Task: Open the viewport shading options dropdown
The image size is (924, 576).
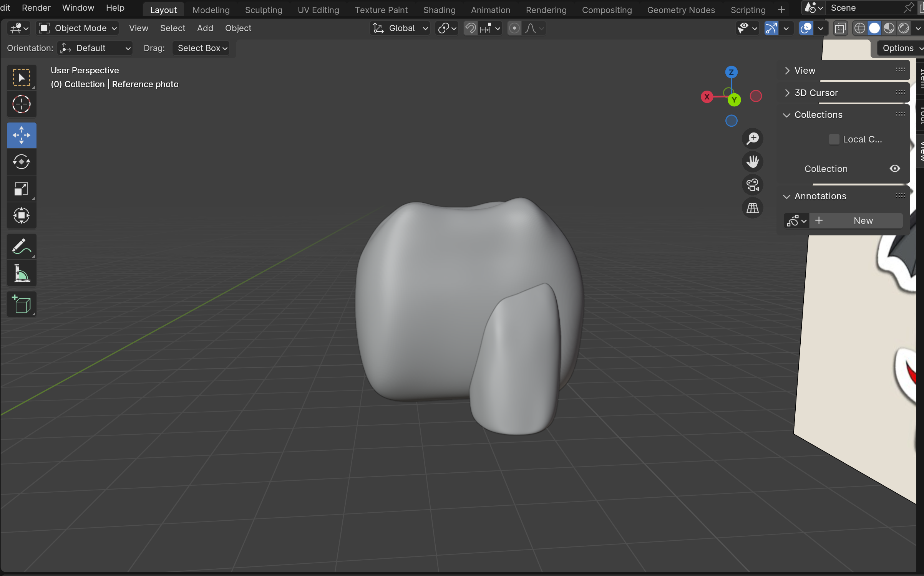Action: (x=918, y=28)
